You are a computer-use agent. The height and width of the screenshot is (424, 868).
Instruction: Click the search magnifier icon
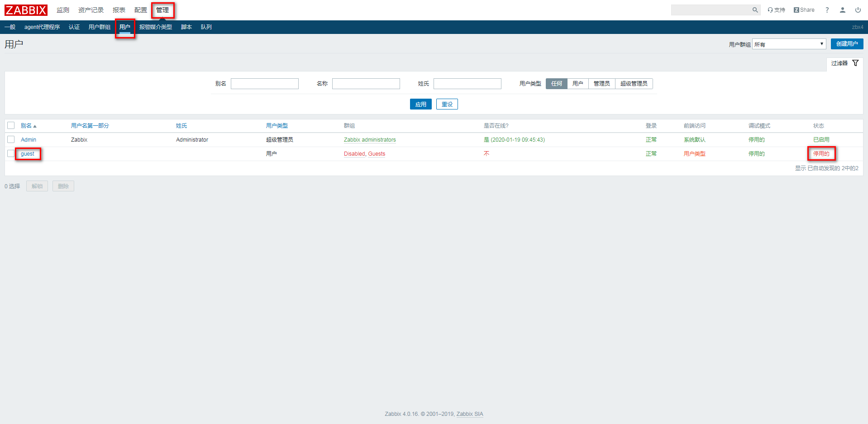[x=755, y=10]
